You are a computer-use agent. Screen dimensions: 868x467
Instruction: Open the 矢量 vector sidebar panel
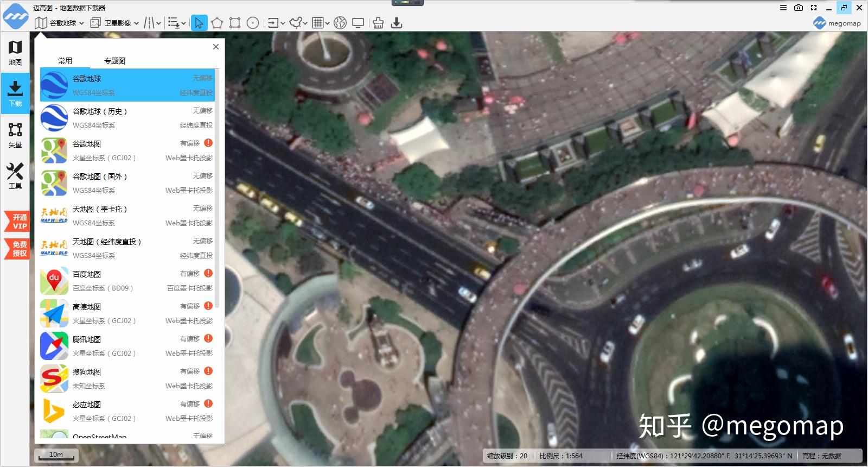[15, 135]
